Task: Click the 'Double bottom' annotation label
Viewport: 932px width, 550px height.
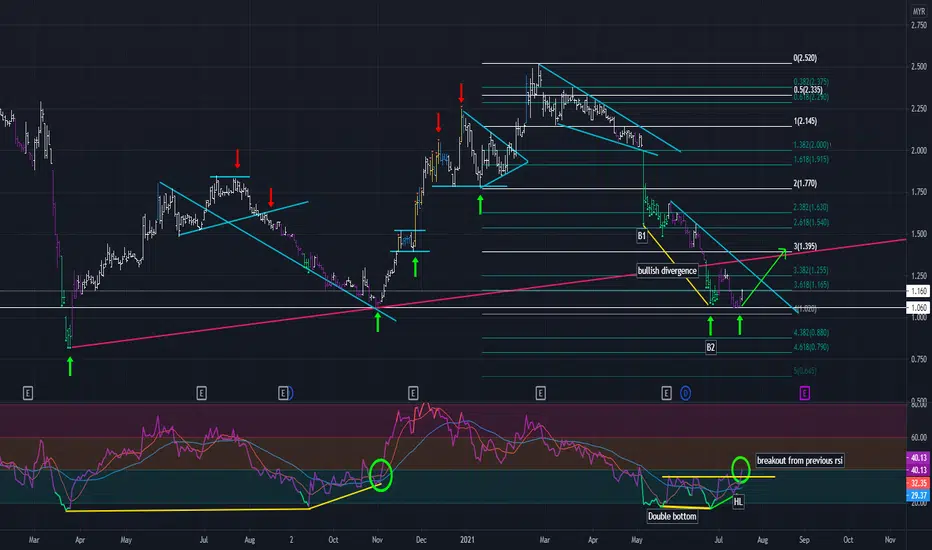Action: point(672,516)
